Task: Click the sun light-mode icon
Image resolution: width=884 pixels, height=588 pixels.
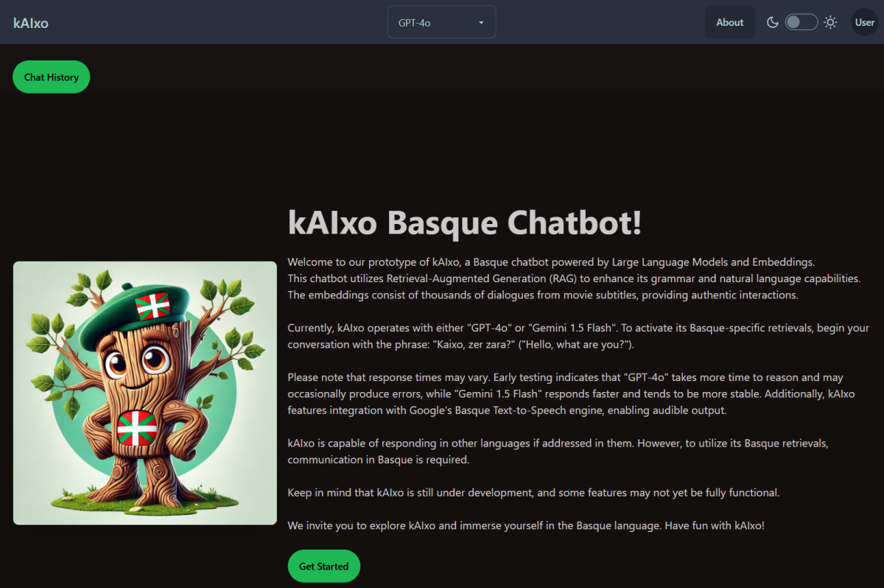Action: pos(830,22)
